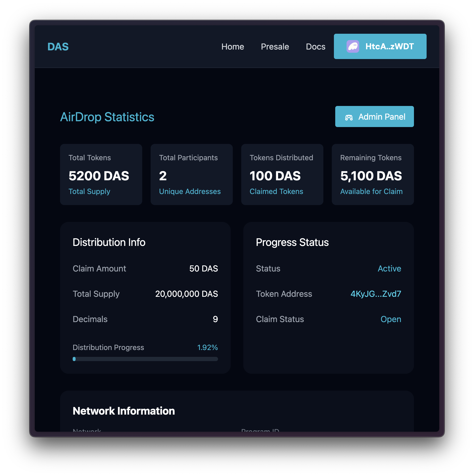Screen dimensions: 474x476
Task: Click the Phantom wallet ghost icon
Action: pos(353,47)
